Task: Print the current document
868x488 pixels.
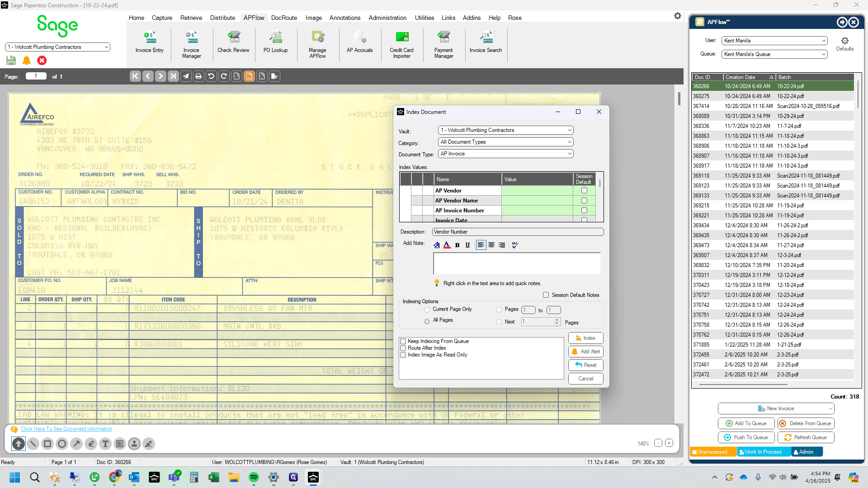Action: click(198, 76)
